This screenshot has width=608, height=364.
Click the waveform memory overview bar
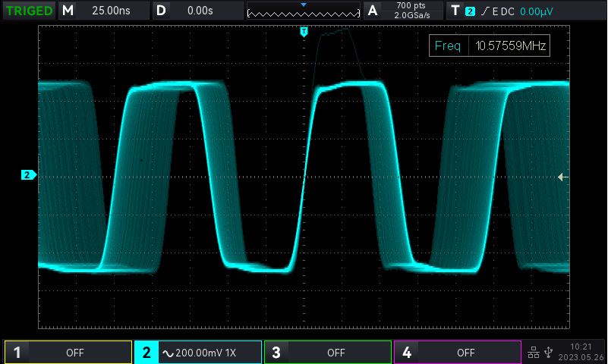[x=304, y=11]
